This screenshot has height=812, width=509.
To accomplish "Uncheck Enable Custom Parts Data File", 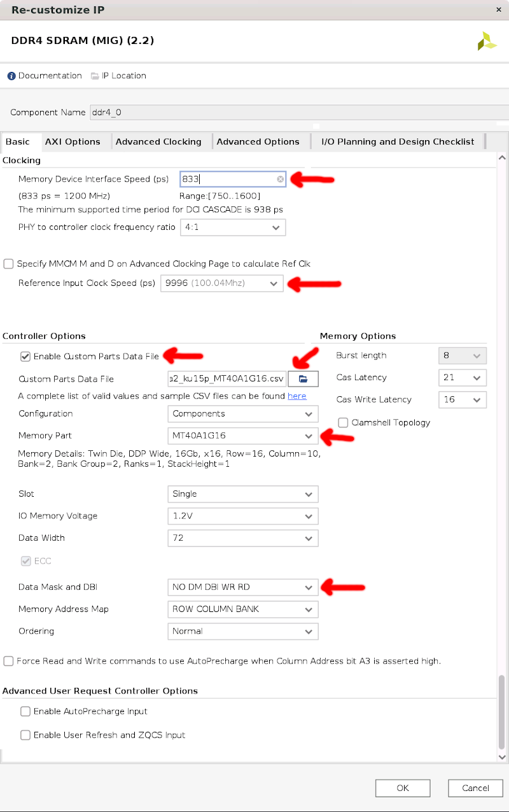I will point(25,357).
